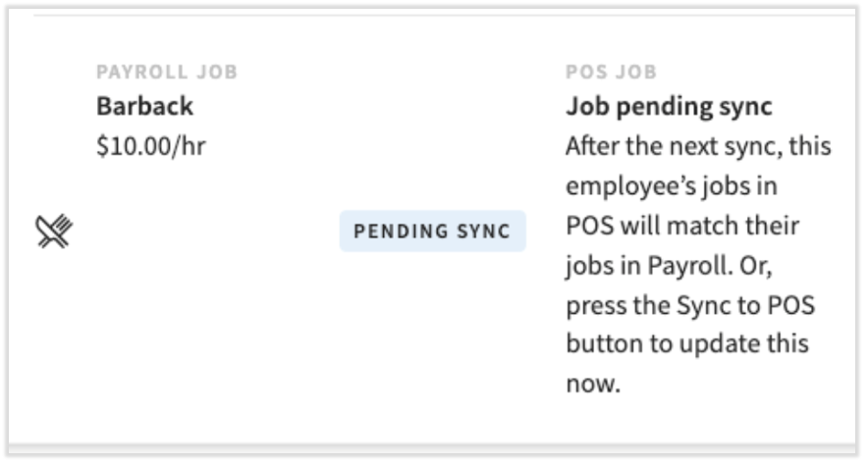Image resolution: width=868 pixels, height=463 pixels.
Task: Select the POS JOB column label
Action: (611, 73)
